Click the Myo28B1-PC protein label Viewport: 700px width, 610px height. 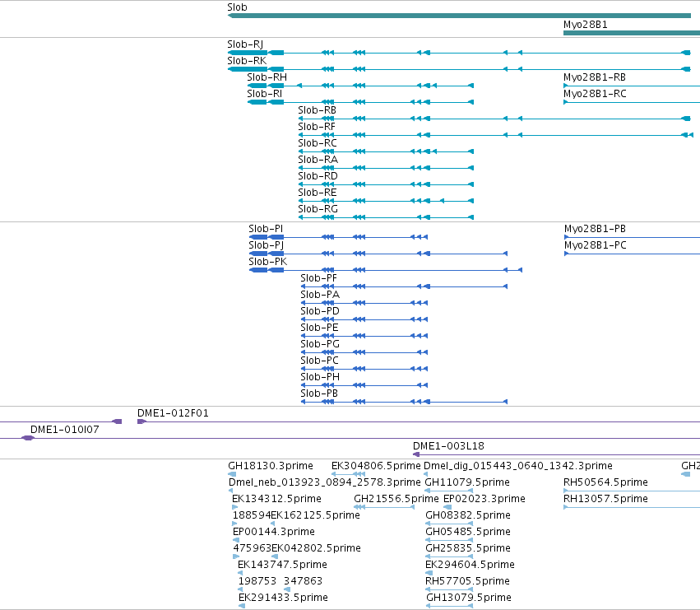coord(595,245)
